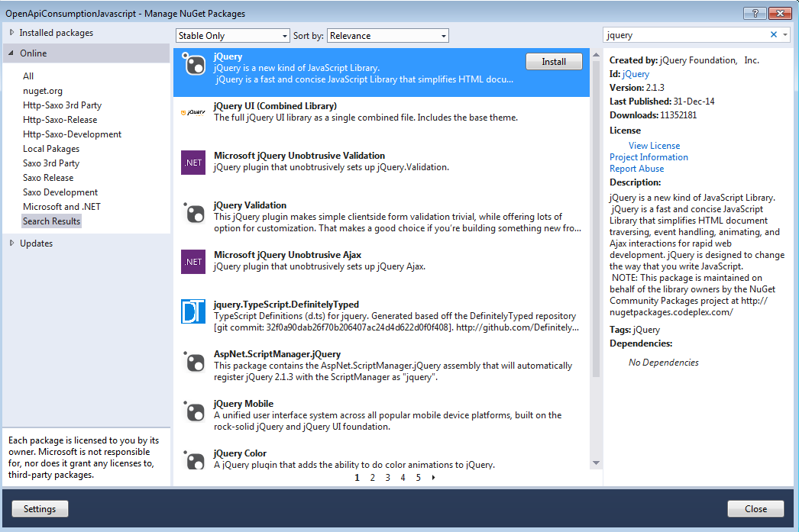Select nuget.org package source
The height and width of the screenshot is (532, 799).
[43, 91]
